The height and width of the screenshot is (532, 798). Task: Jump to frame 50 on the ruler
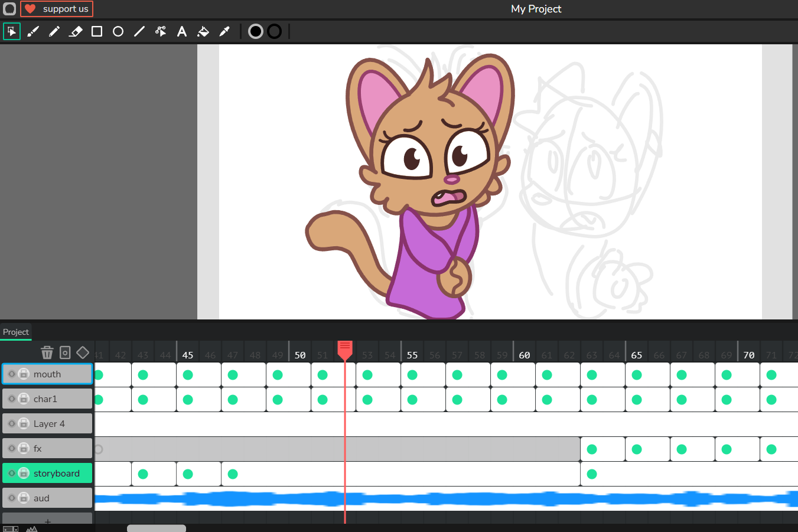tap(300, 355)
